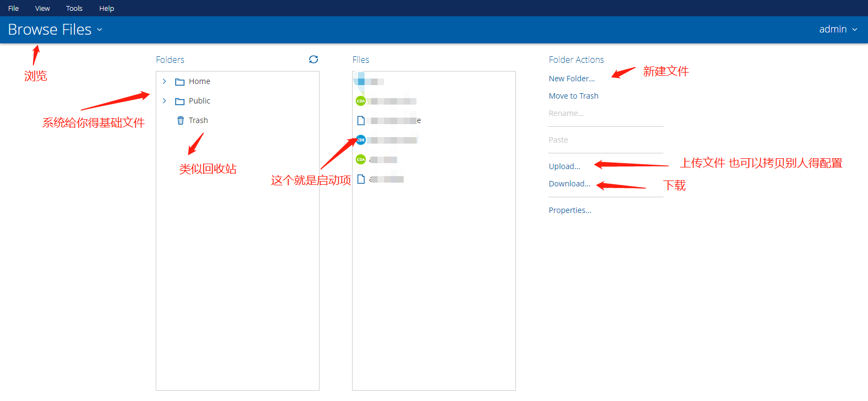
Task: Select the blue CDE file icon
Action: pos(361,140)
